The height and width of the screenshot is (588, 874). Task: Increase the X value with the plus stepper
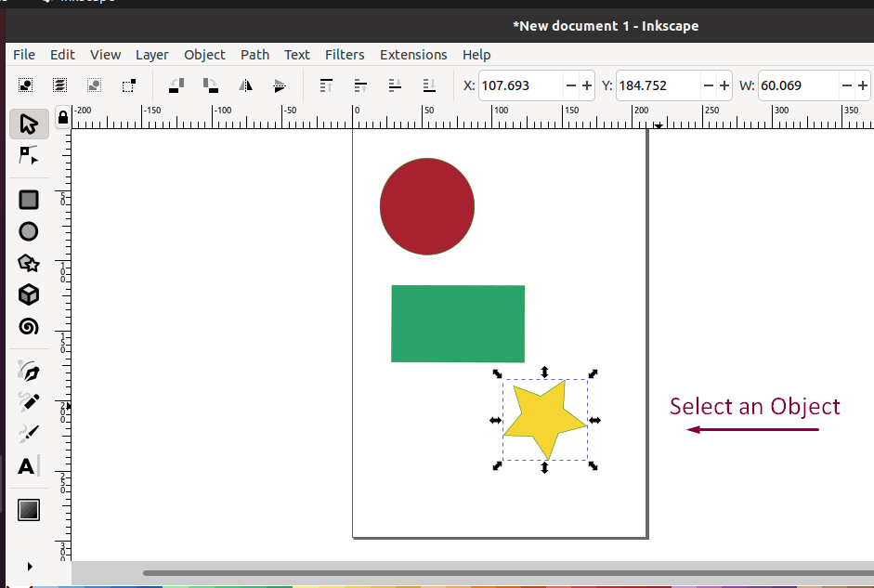585,85
